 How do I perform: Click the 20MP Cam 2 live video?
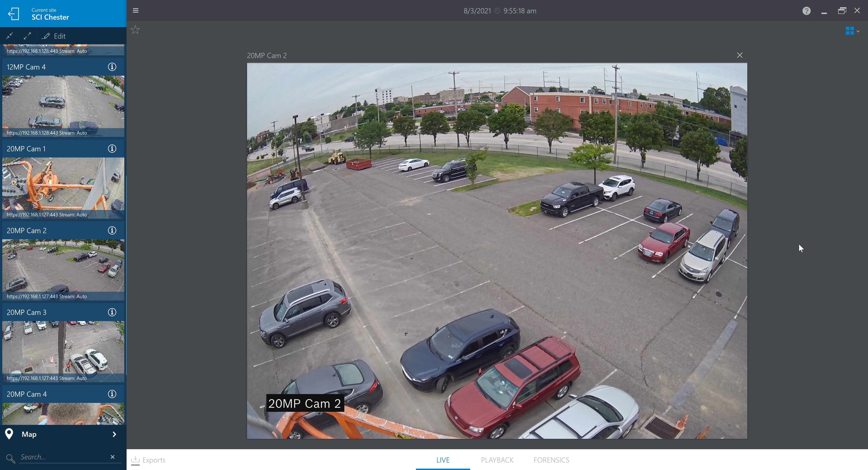(497, 251)
